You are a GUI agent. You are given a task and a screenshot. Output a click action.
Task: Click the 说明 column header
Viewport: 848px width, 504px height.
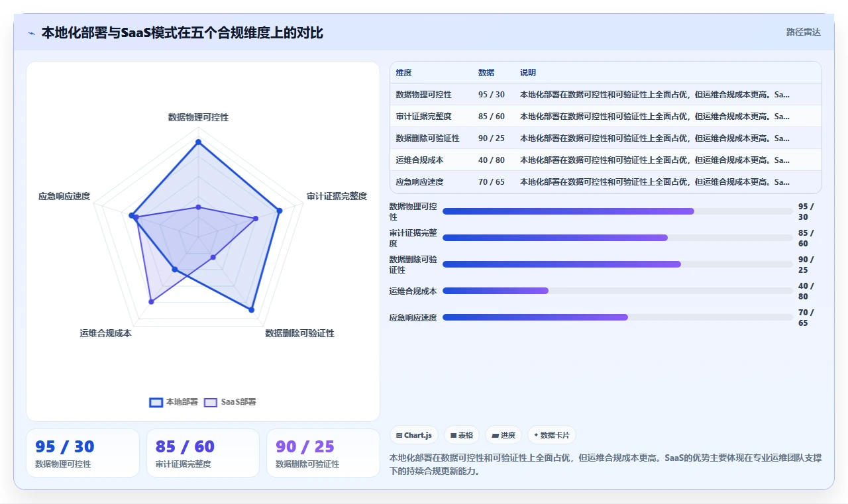tap(528, 73)
